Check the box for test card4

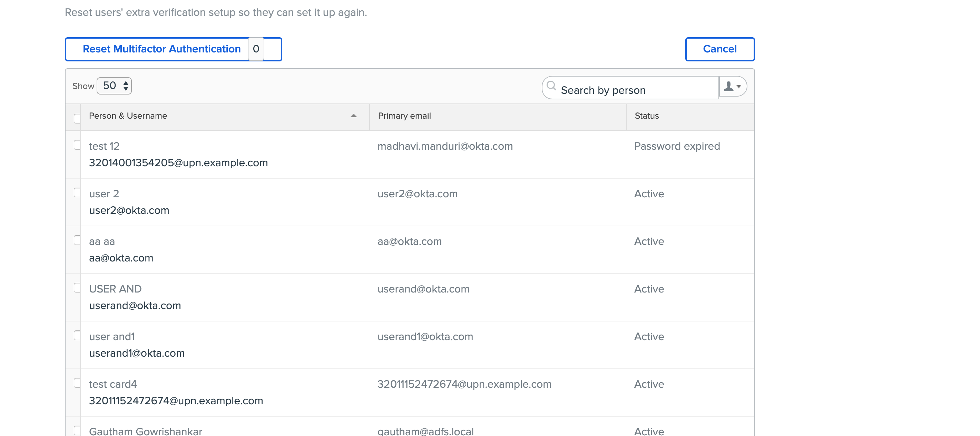pos(77,383)
